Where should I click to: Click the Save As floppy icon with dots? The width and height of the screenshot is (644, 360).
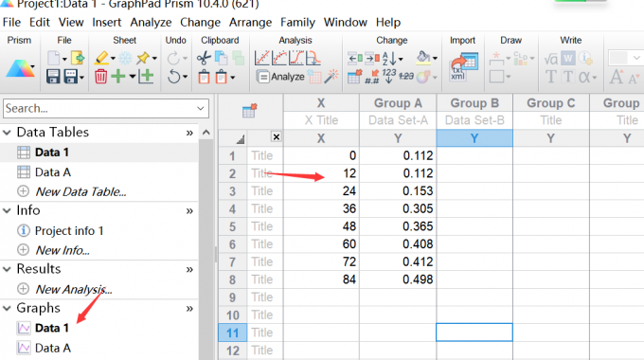tap(71, 77)
